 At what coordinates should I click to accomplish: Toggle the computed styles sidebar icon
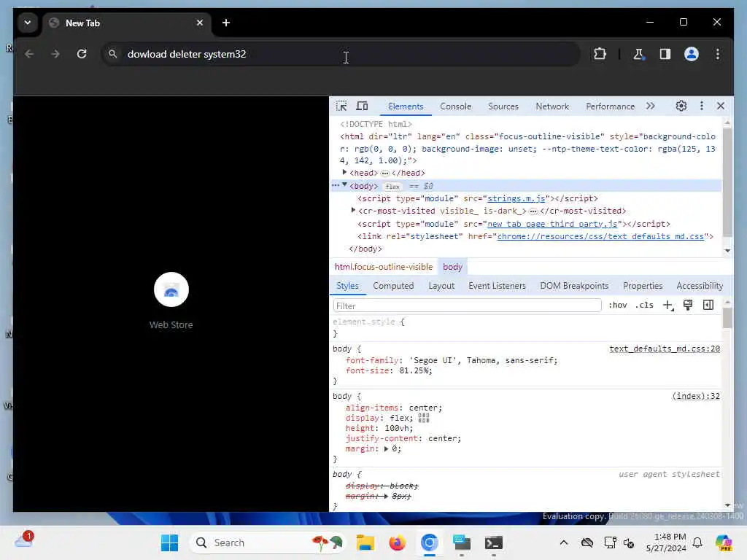tap(708, 306)
